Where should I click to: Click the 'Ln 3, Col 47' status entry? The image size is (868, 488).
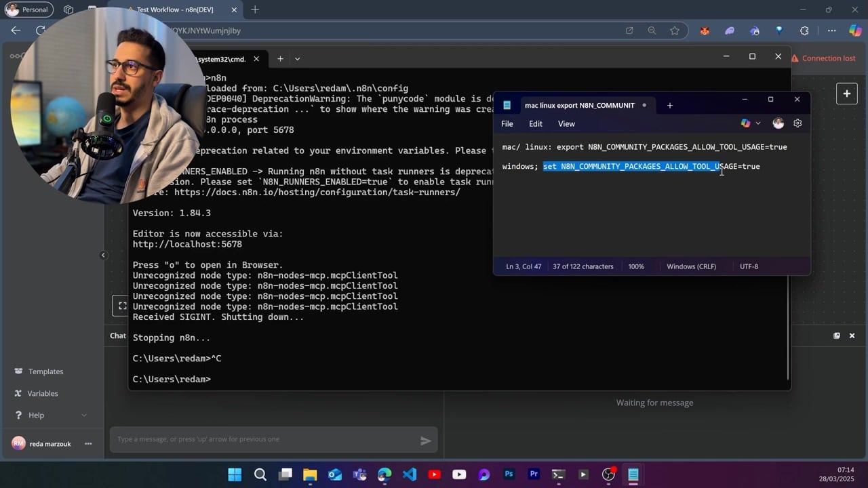(x=524, y=266)
